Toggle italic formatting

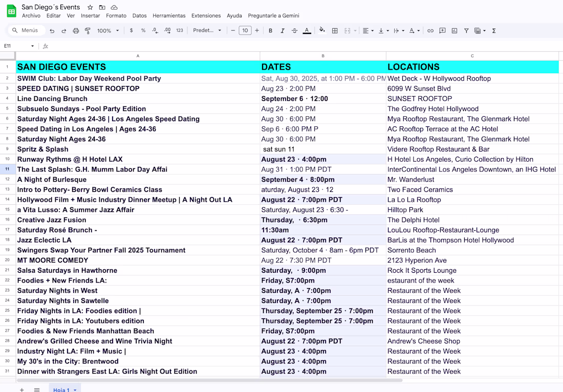283,31
